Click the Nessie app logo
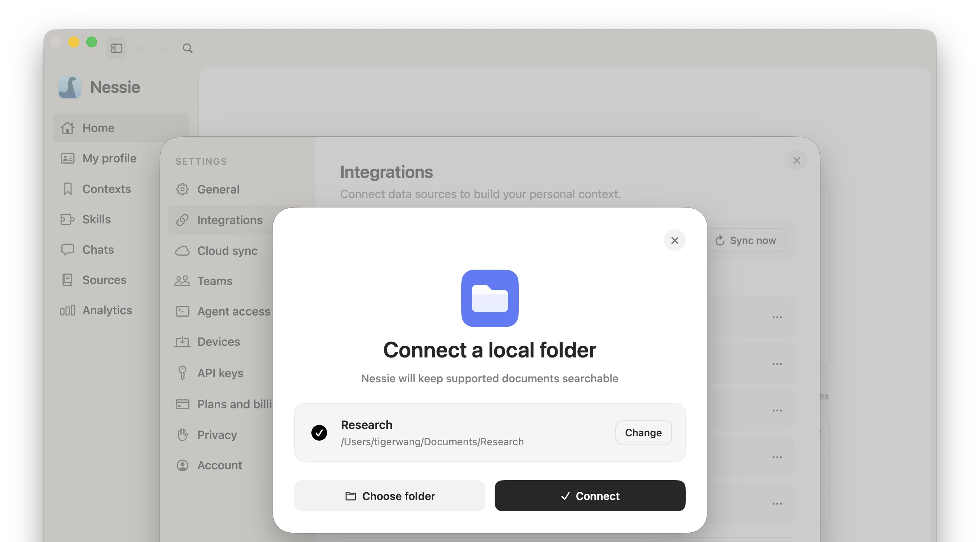The height and width of the screenshot is (542, 980). click(x=70, y=87)
